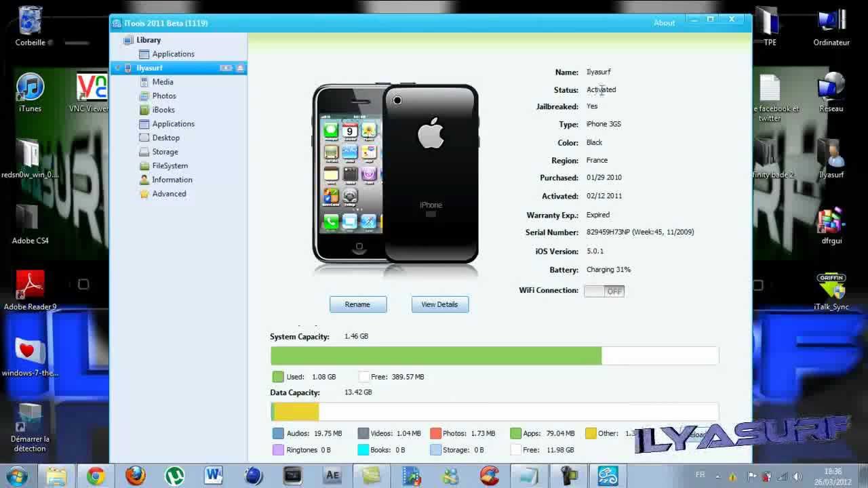The height and width of the screenshot is (488, 868).
Task: Launch Firefox from taskbar
Action: pos(135,476)
